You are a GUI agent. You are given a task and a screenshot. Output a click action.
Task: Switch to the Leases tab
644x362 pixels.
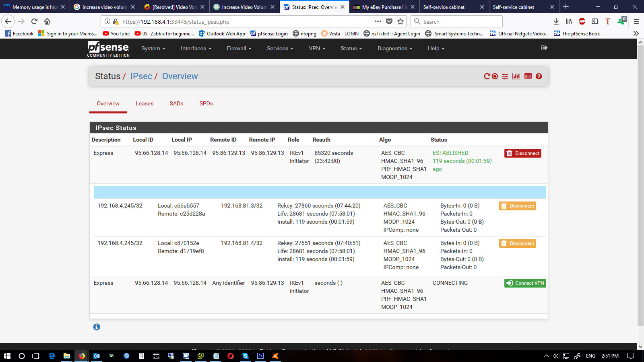[x=144, y=104]
